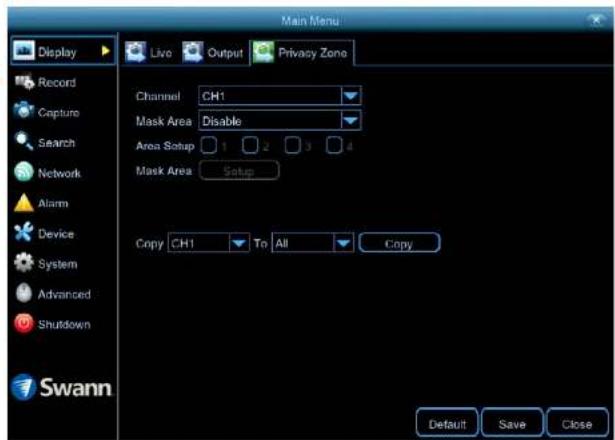The image size is (615, 440).
Task: Enable Area Setup checkbox 2
Action: [250, 145]
